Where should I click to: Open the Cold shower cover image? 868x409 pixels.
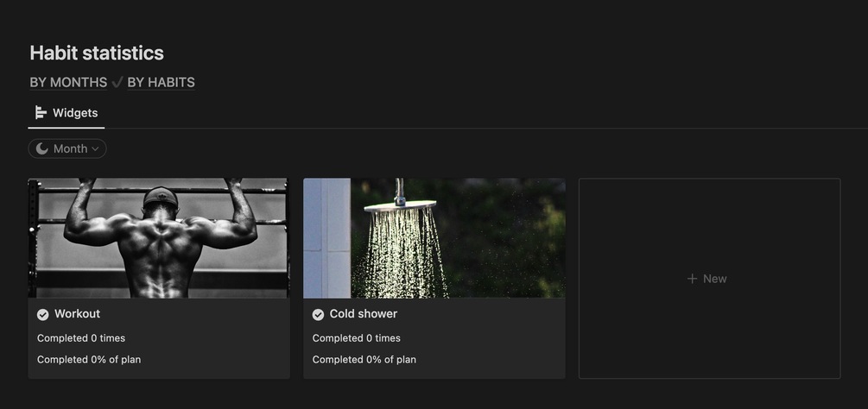(434, 238)
